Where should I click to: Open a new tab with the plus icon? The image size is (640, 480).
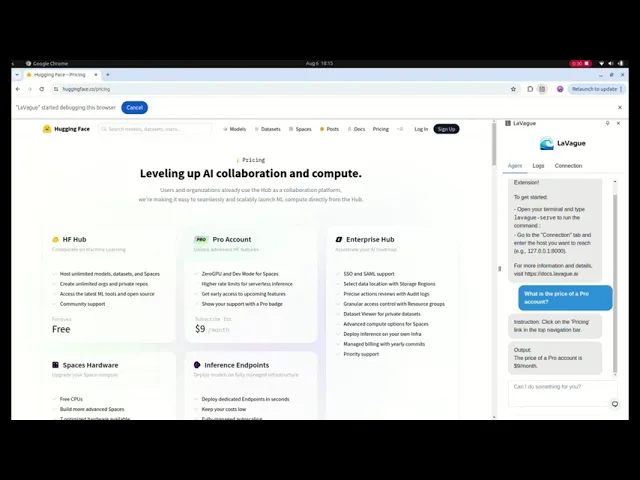pyautogui.click(x=108, y=75)
